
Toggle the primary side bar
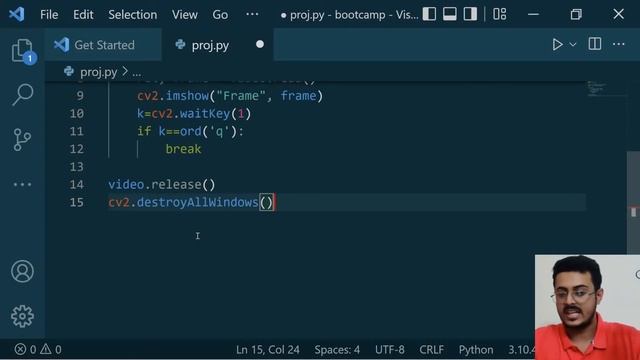[x=429, y=14]
